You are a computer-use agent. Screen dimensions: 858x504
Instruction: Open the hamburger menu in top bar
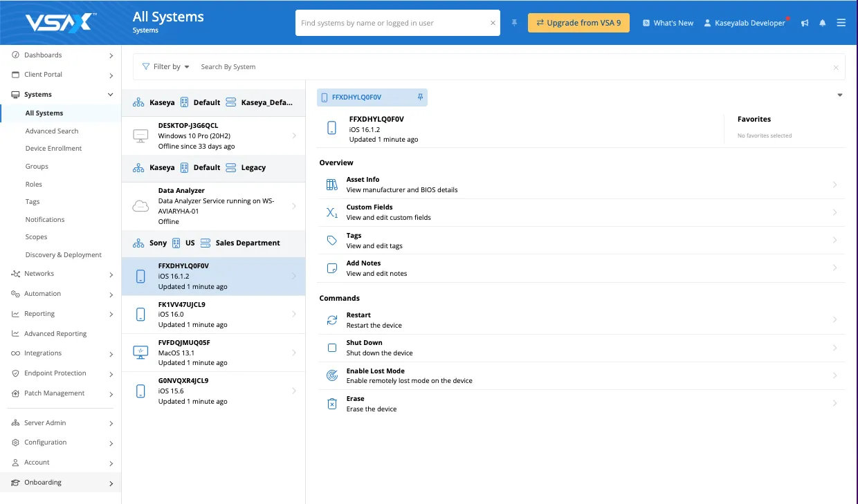tap(841, 23)
